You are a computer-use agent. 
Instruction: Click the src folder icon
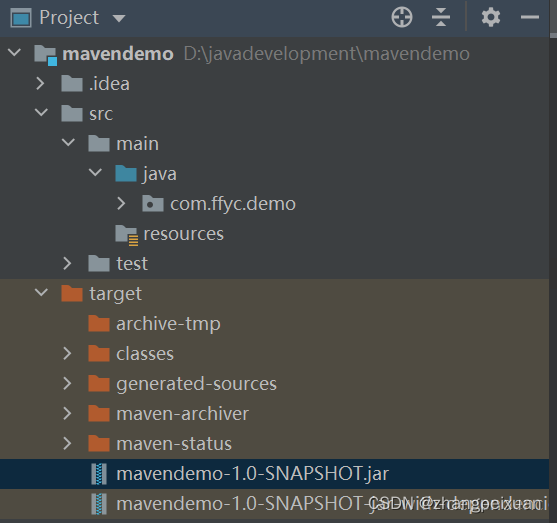pos(72,113)
